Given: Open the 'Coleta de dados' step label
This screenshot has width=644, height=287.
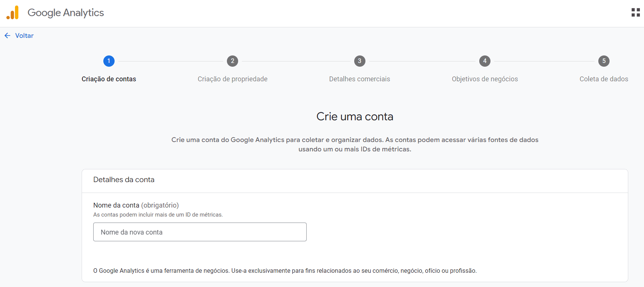Looking at the screenshot, I should pos(604,79).
